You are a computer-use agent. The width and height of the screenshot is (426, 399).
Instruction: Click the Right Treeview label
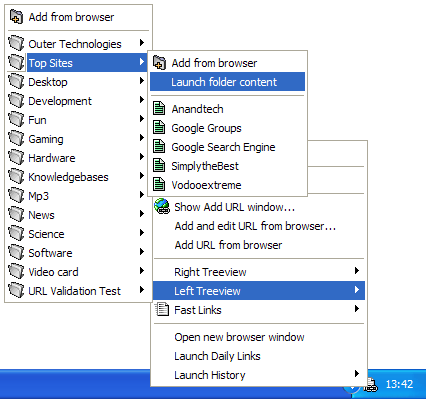(210, 272)
